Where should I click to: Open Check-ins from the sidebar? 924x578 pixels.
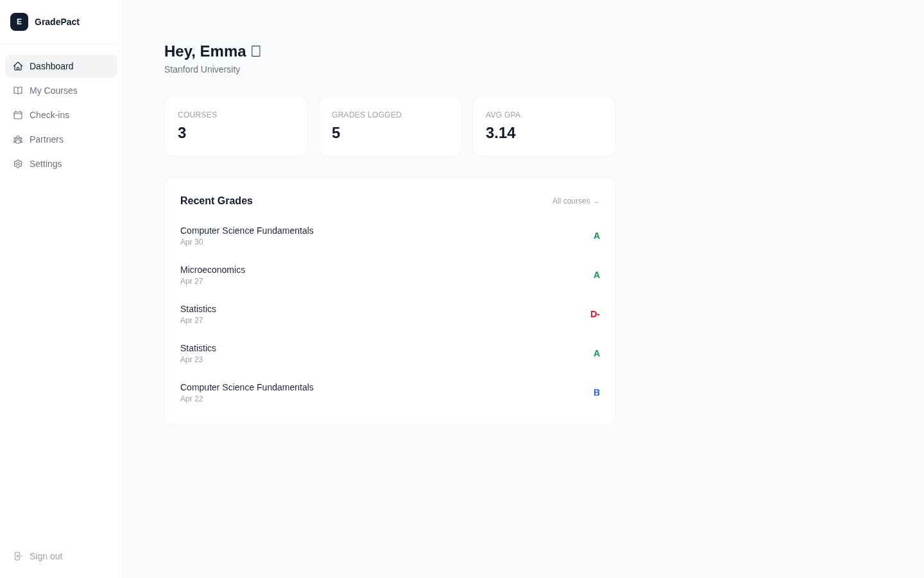[61, 115]
